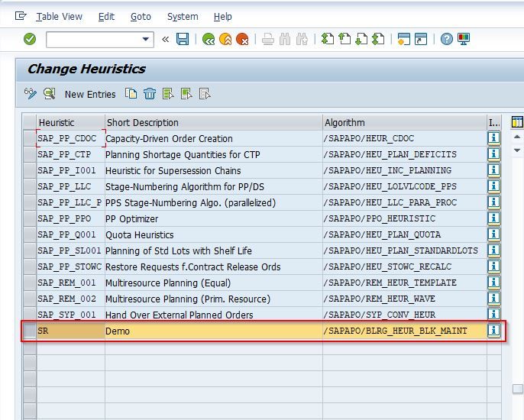This screenshot has height=420, width=524.
Task: Go to Previous Page icon
Action: (x=344, y=39)
